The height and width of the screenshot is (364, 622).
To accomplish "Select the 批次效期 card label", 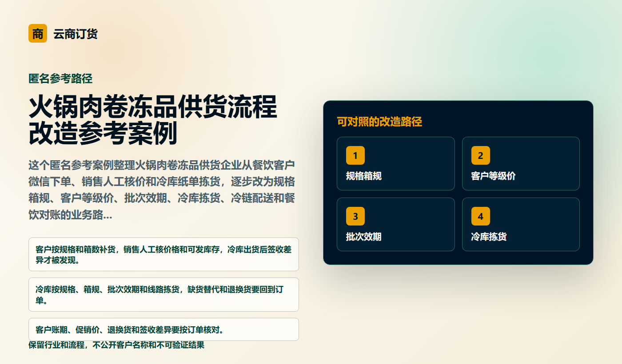I will (364, 237).
